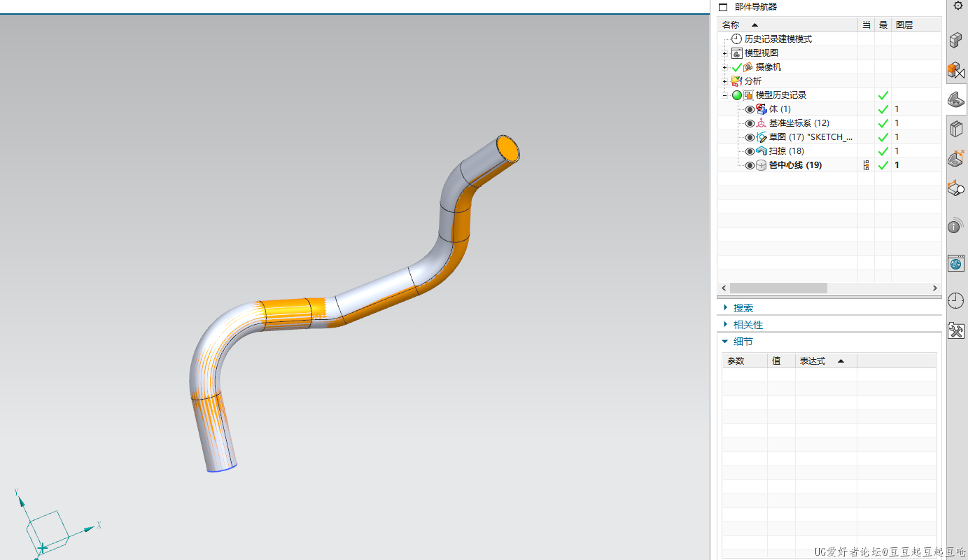The height and width of the screenshot is (560, 968).
Task: Expand the 相关性 section
Action: pyautogui.click(x=726, y=325)
